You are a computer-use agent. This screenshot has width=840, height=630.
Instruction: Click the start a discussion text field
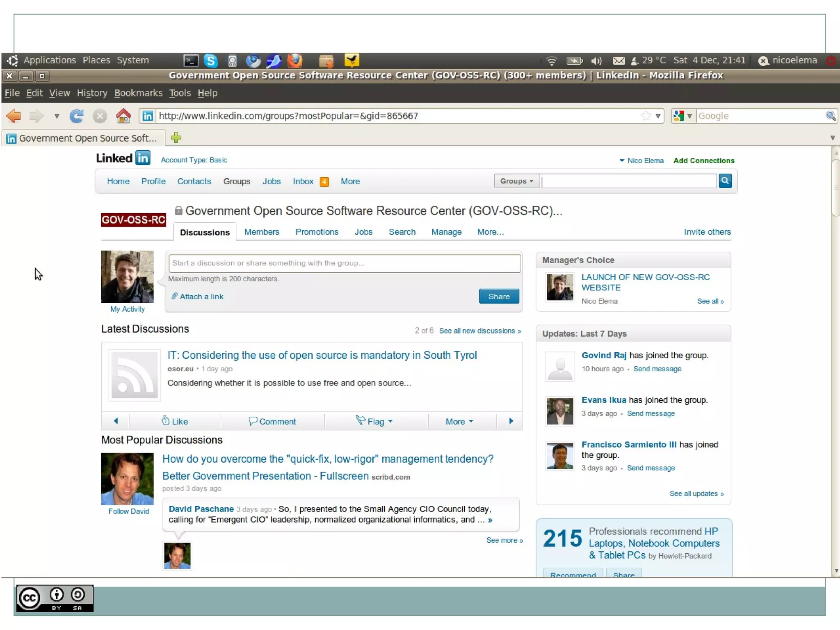tap(345, 263)
